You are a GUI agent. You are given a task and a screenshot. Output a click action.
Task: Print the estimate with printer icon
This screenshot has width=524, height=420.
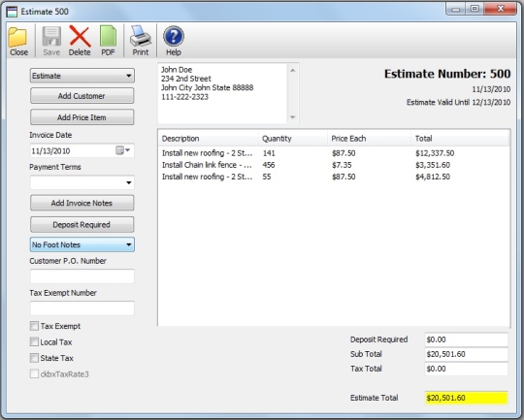(x=141, y=36)
